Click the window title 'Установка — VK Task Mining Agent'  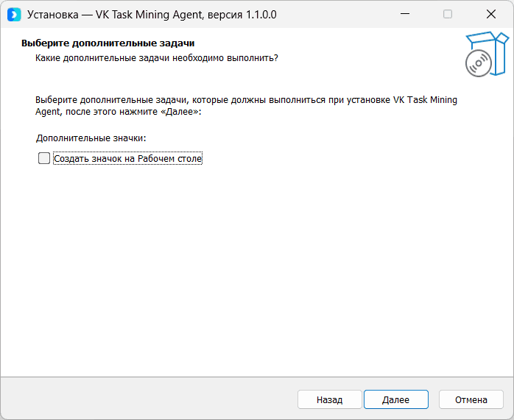pyautogui.click(x=116, y=15)
